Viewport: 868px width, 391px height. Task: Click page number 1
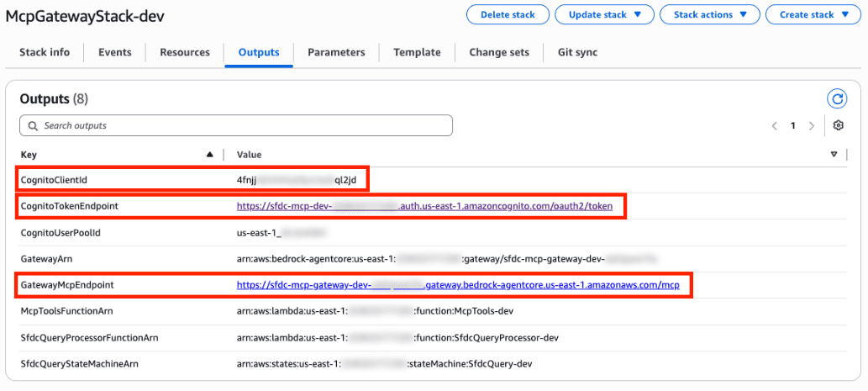[792, 126]
